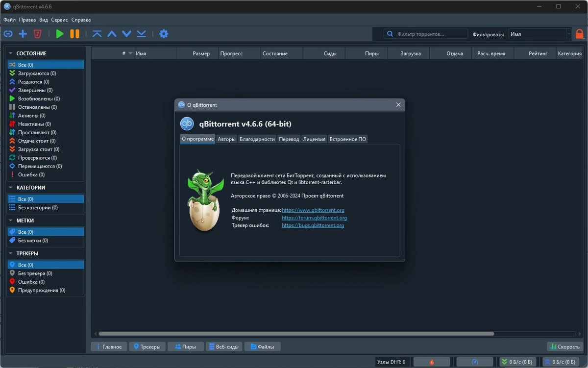Select the Ошибка (0) filter under Состояние

point(46,174)
